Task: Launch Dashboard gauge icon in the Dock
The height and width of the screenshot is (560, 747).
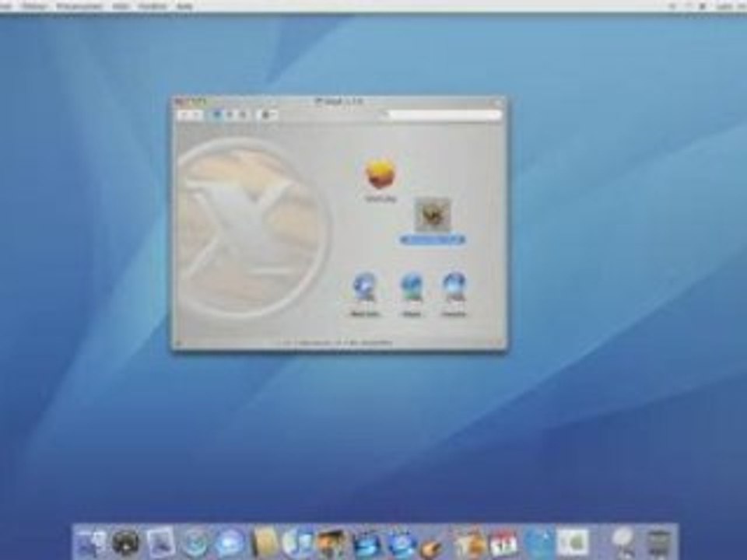Action: (126, 542)
